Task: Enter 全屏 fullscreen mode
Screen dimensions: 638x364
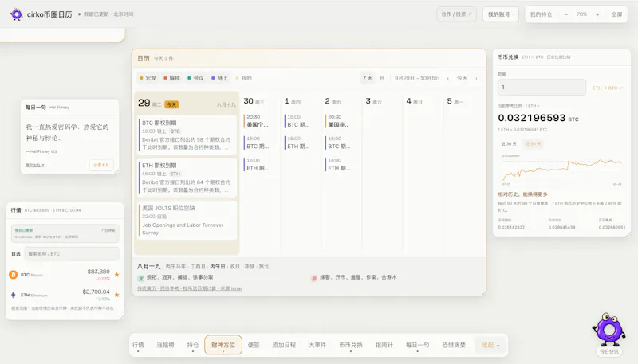Action: tap(616, 14)
